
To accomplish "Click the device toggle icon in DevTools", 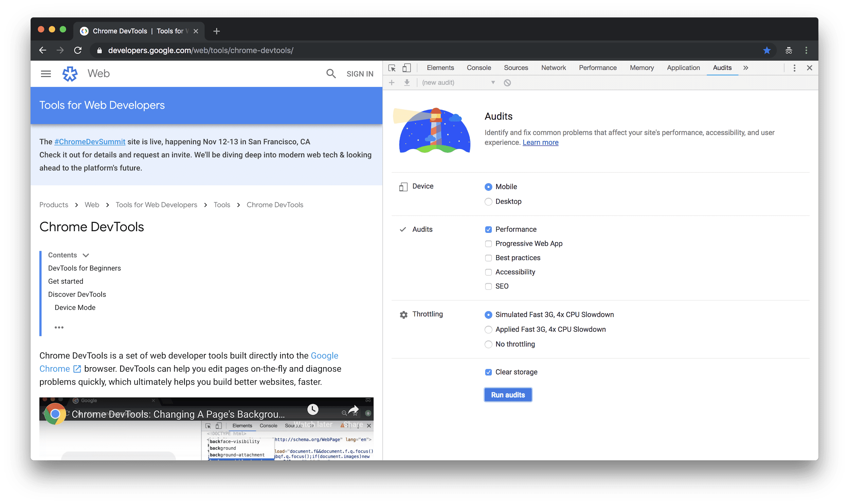I will (x=407, y=68).
